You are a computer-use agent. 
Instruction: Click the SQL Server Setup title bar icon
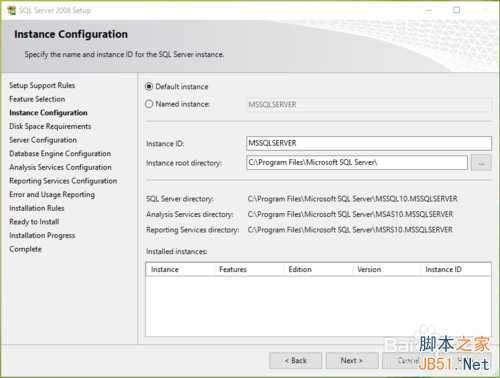(11, 10)
